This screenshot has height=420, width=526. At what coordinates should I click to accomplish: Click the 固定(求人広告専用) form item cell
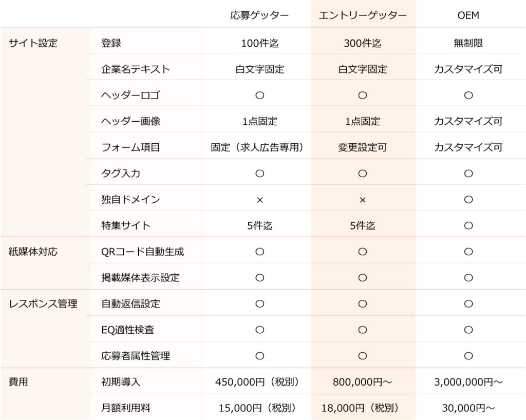coord(257,147)
